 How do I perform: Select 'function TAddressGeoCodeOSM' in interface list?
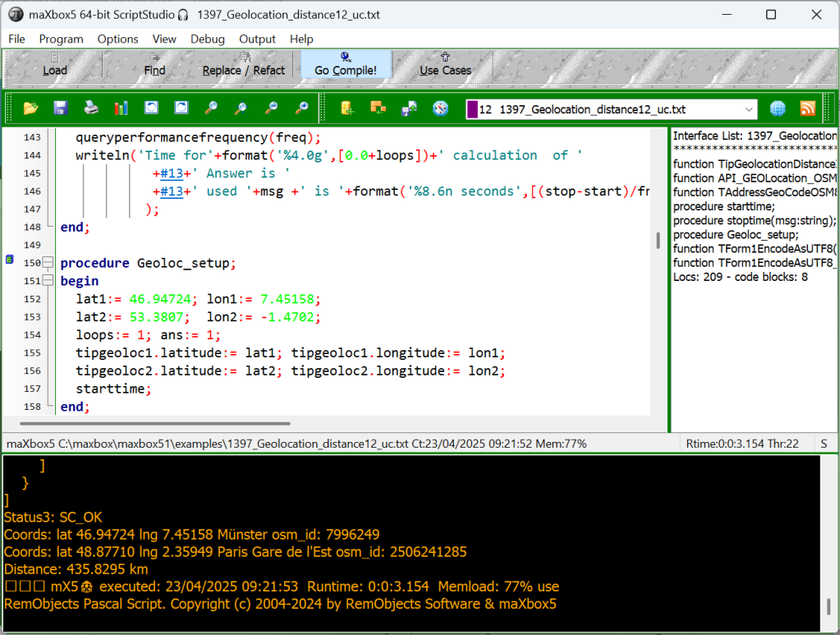click(x=755, y=192)
